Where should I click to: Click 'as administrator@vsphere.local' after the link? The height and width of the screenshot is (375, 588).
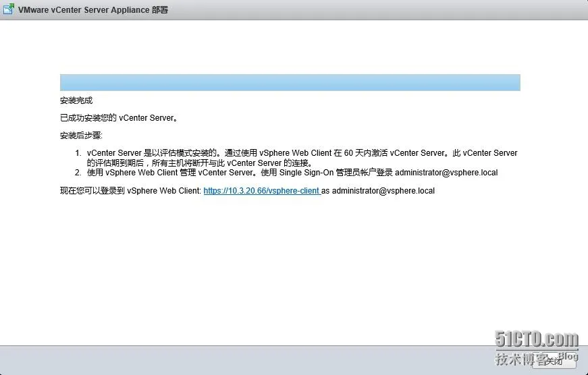(378, 191)
